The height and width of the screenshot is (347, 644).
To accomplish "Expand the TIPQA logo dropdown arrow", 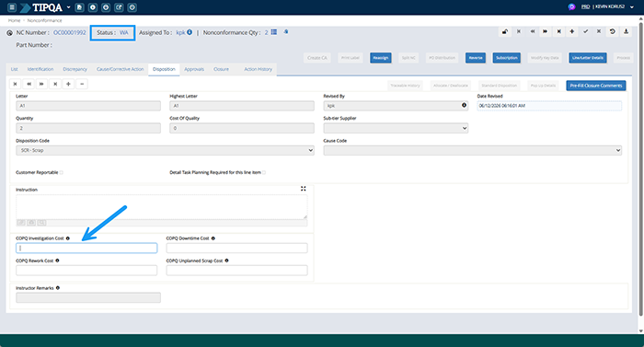I will 68,7.
